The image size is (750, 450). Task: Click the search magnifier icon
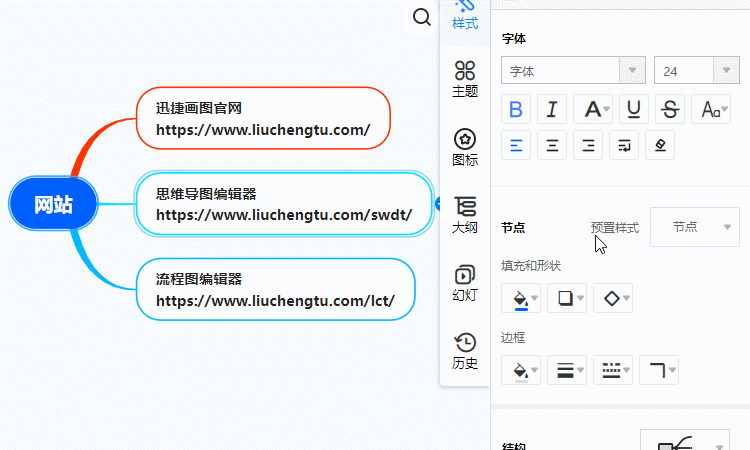coord(422,18)
